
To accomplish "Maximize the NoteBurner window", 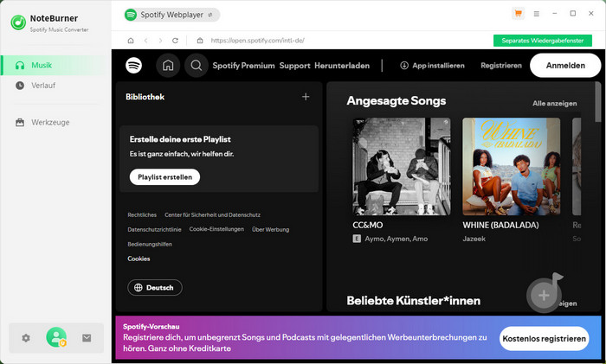I will tap(573, 14).
